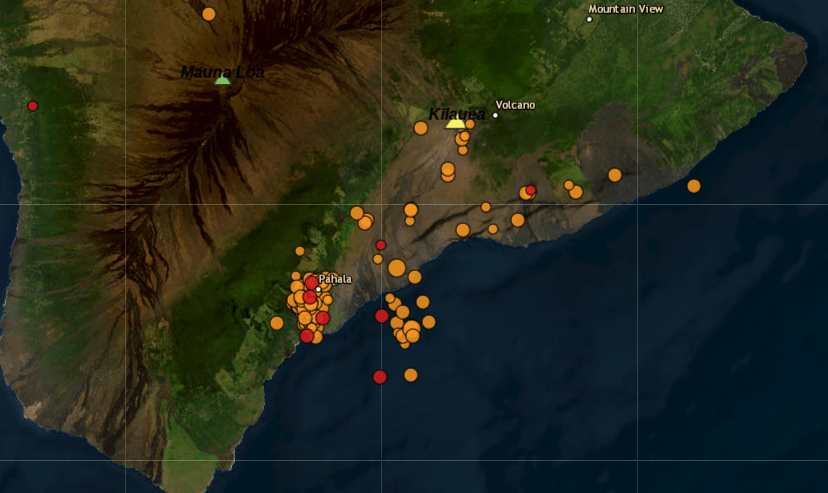Click the orange marker just right of the Kilauea triangle
The width and height of the screenshot is (828, 493).
coord(469,124)
